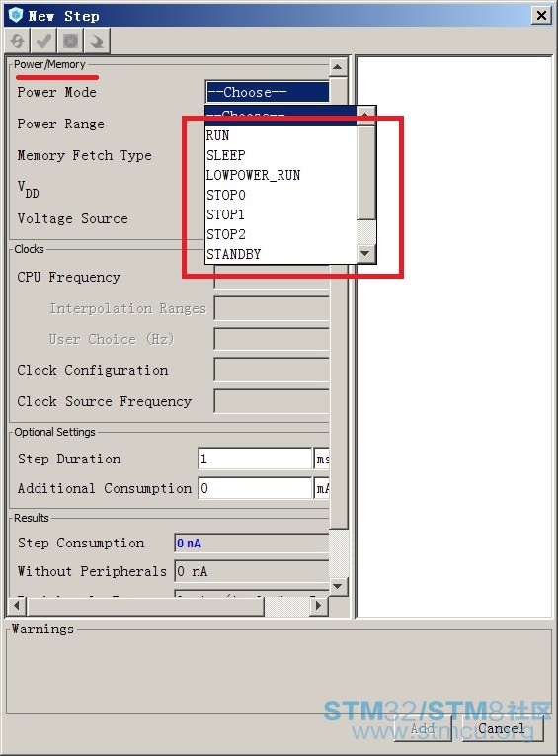Click the brush clear toolbar icon

[x=97, y=41]
